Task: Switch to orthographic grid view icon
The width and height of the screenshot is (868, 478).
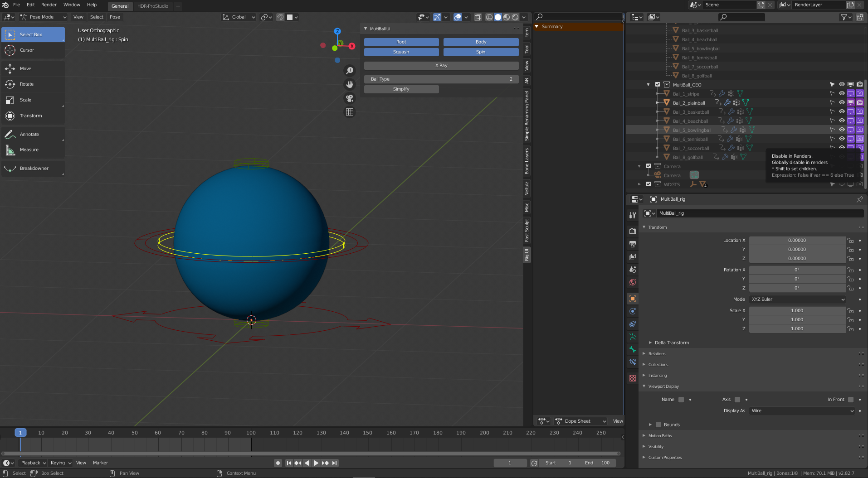Action: click(x=350, y=112)
